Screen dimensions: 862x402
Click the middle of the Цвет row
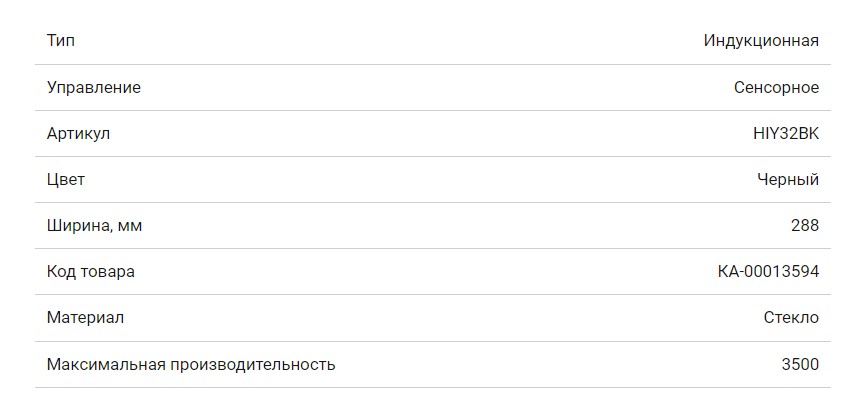tap(432, 180)
